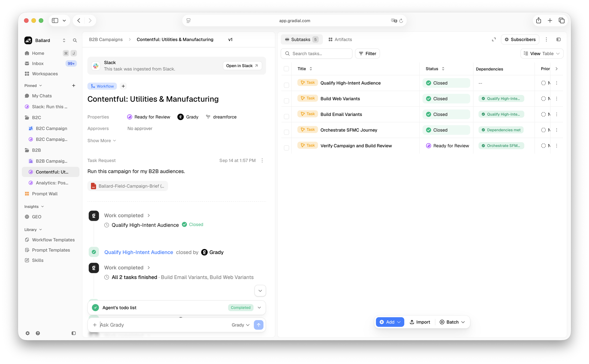Image resolution: width=589 pixels, height=364 pixels.
Task: Toggle right side panel layout icon
Action: [x=558, y=39]
